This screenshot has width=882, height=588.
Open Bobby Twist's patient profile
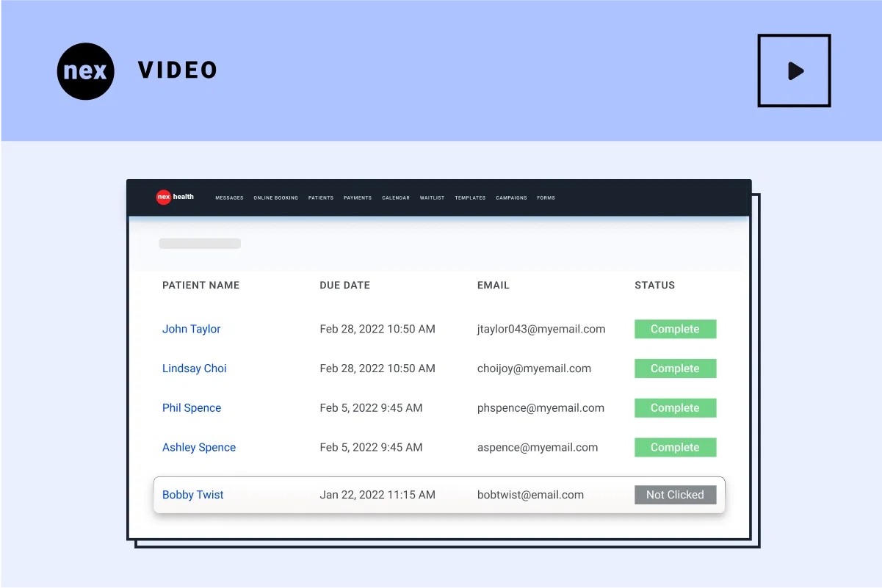coord(192,495)
